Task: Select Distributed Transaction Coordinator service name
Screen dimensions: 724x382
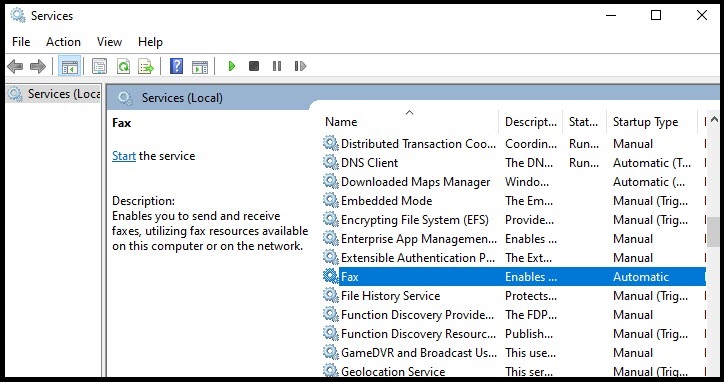Action: [418, 144]
